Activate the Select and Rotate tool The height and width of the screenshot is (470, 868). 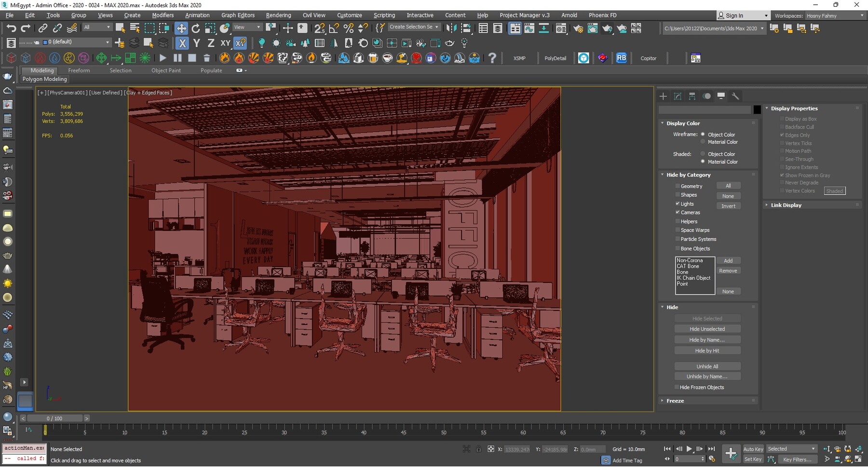[x=196, y=28]
